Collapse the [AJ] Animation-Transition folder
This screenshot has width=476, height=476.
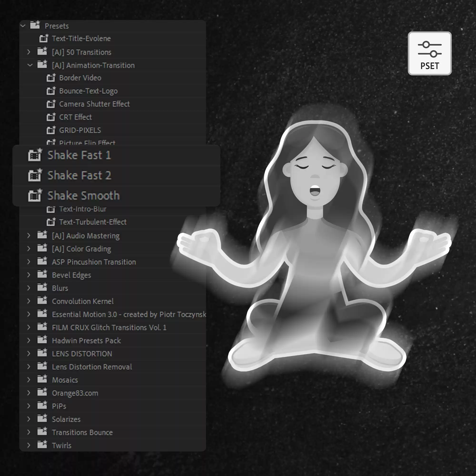coord(30,65)
